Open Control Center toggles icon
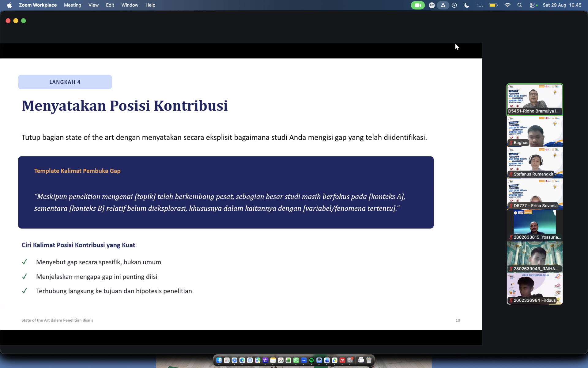 (x=532, y=5)
